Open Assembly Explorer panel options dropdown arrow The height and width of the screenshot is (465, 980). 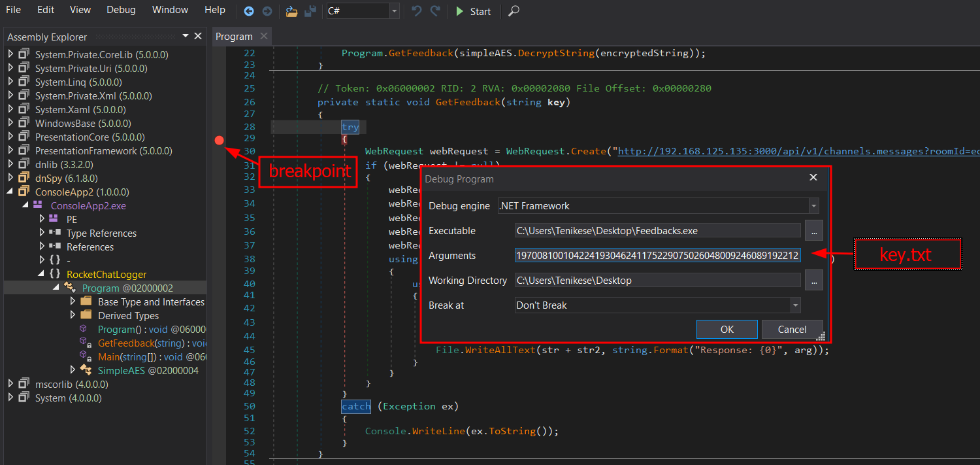pos(186,36)
